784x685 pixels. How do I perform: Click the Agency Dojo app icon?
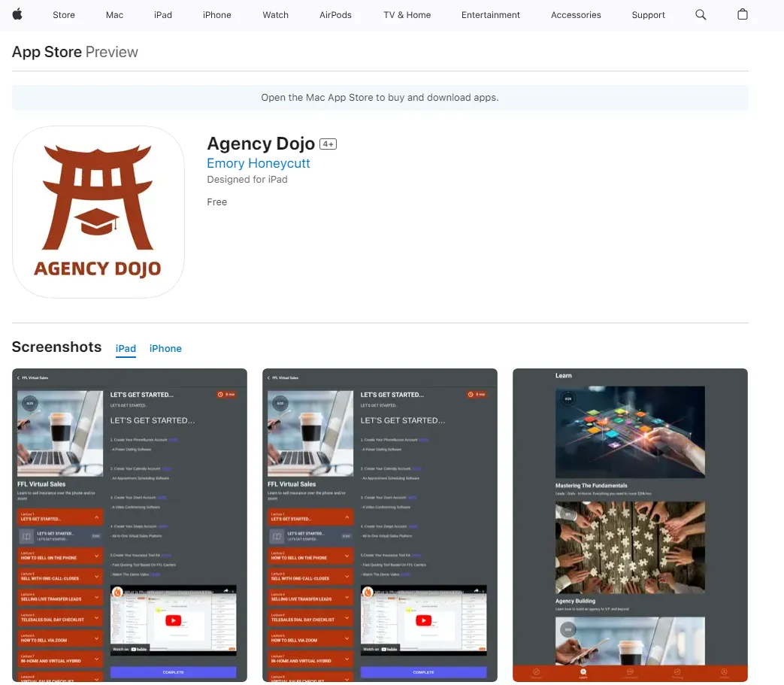tap(98, 212)
